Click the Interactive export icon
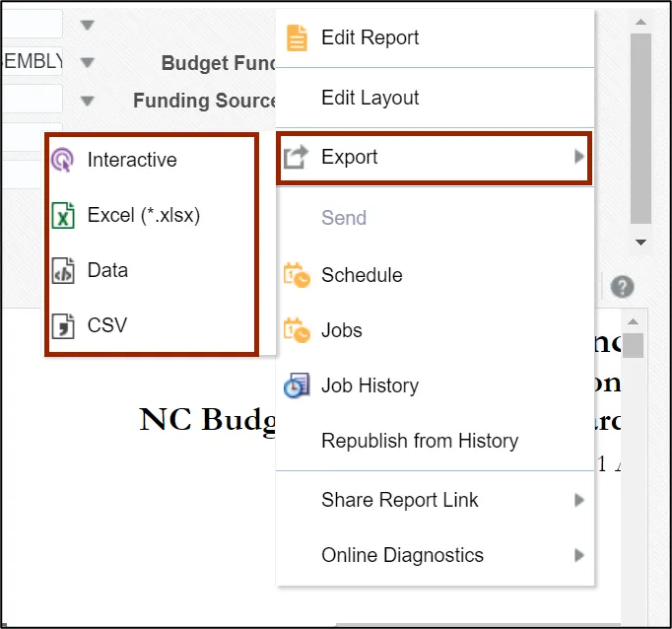This screenshot has width=672, height=629. (x=63, y=160)
